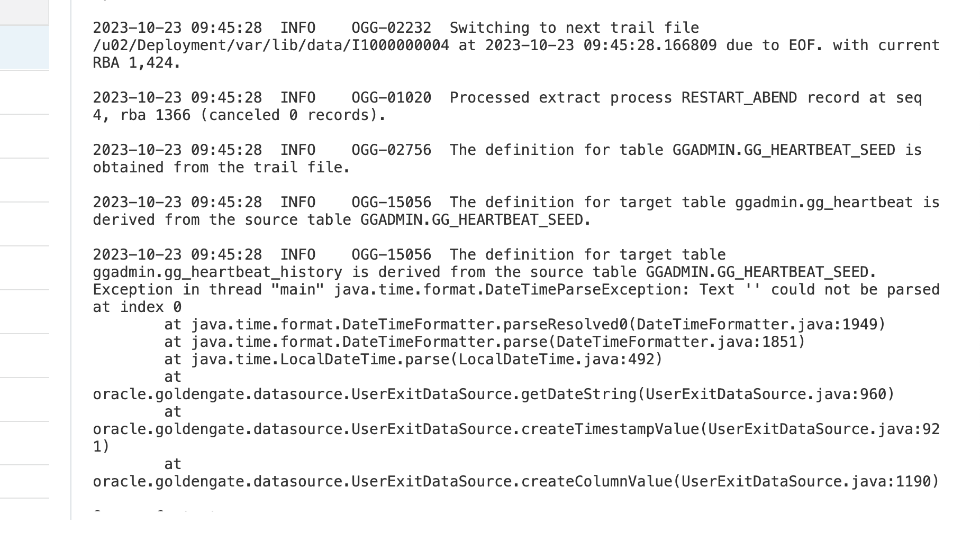Click the OGG-01020 message code
980x533 pixels.
[391, 98]
